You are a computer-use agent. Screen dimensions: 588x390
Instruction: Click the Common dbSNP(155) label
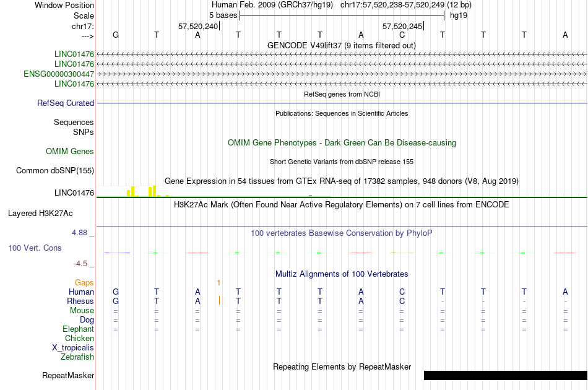(55, 171)
